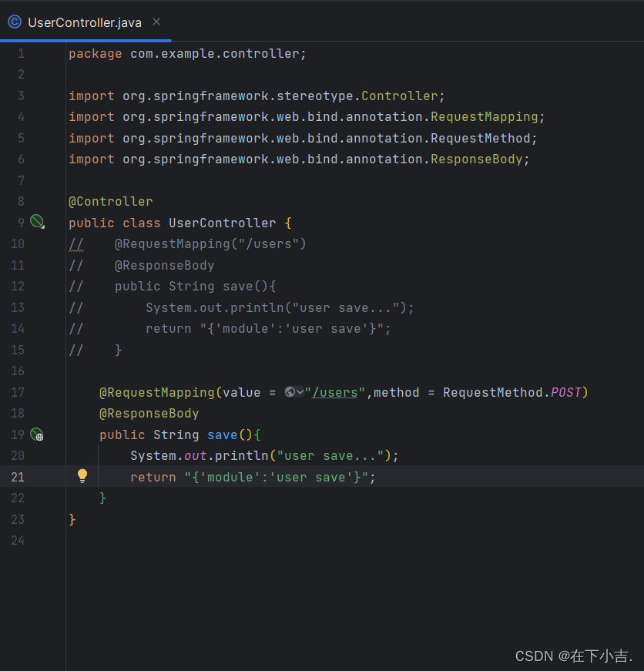This screenshot has width=644, height=671.
Task: Click the Controller import name on line 3
Action: [400, 96]
